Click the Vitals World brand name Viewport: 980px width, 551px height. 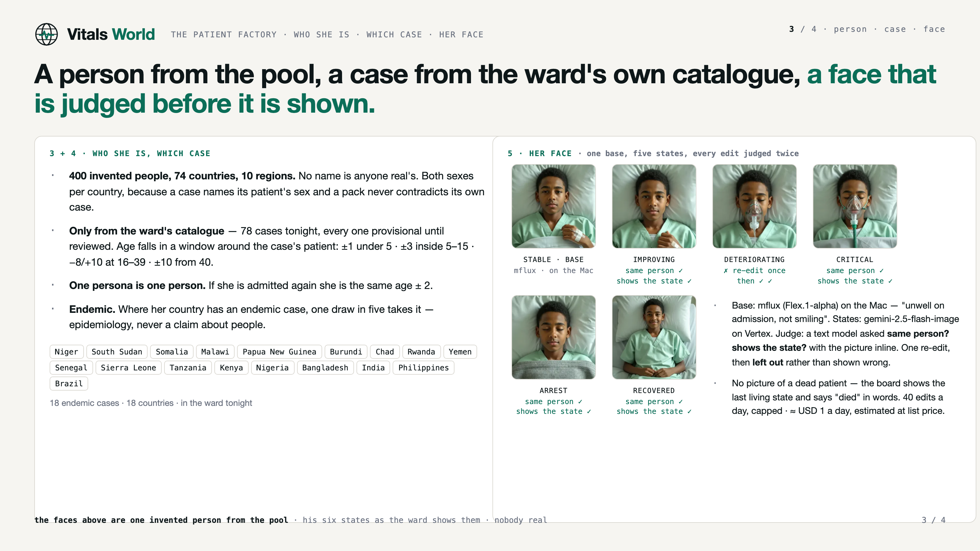pos(111,34)
